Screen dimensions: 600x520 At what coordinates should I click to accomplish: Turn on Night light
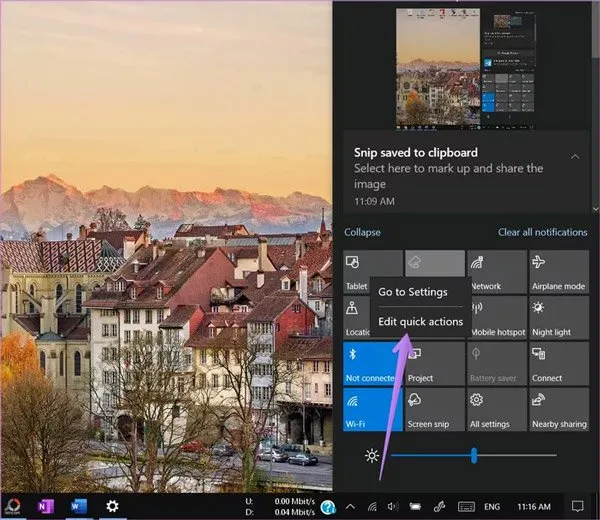coord(558,317)
